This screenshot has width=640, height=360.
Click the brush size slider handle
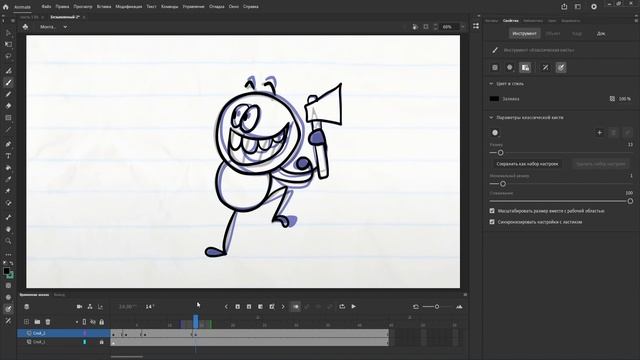pos(500,153)
